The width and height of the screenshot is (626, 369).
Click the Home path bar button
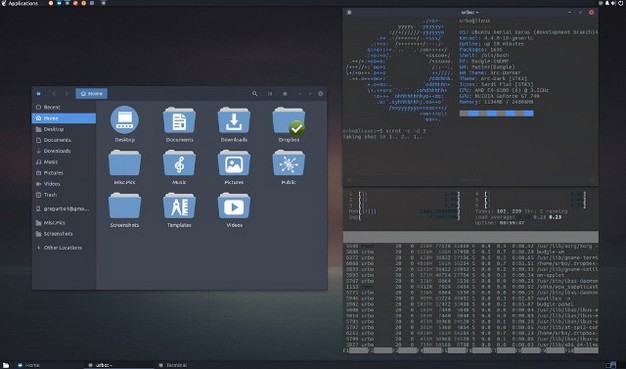pos(91,93)
